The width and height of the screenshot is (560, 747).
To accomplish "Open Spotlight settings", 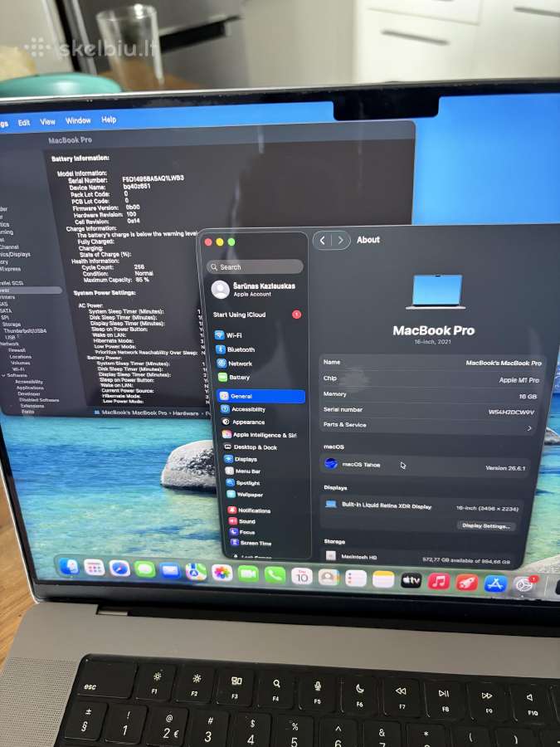I will point(242,482).
